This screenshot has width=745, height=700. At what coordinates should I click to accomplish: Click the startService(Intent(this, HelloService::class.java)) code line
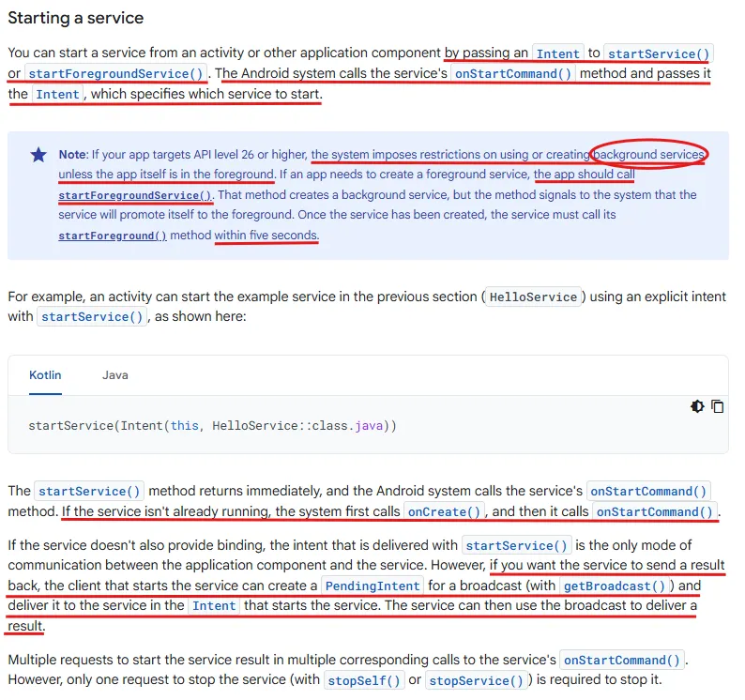(212, 425)
